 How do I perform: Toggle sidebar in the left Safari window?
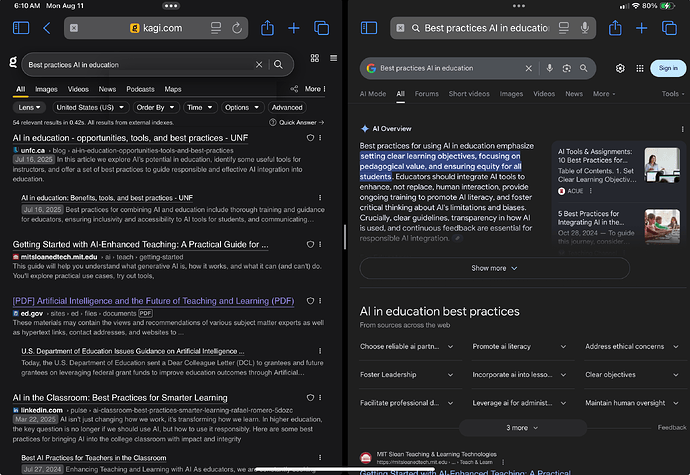[x=21, y=28]
